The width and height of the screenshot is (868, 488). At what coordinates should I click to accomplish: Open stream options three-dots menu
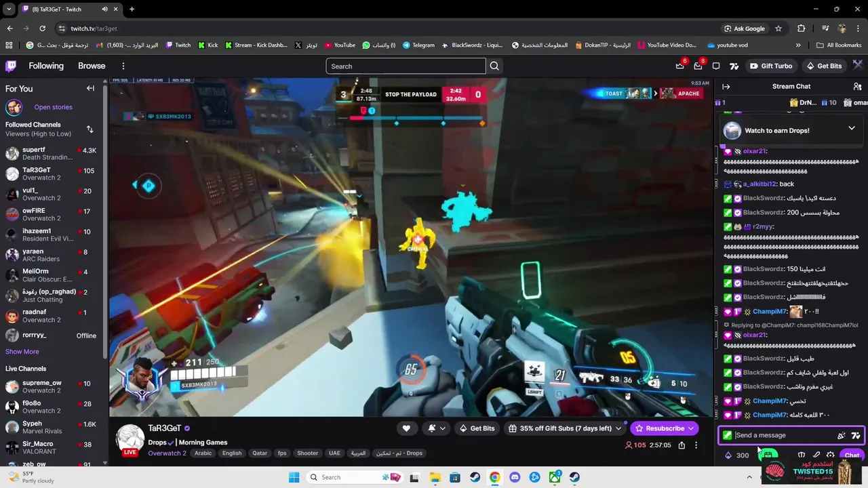696,445
